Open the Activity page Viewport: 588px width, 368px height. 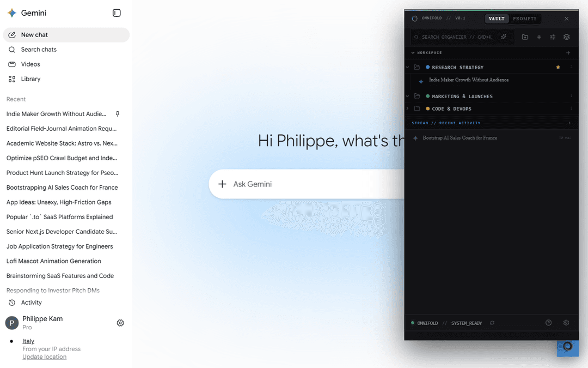(x=66, y=302)
